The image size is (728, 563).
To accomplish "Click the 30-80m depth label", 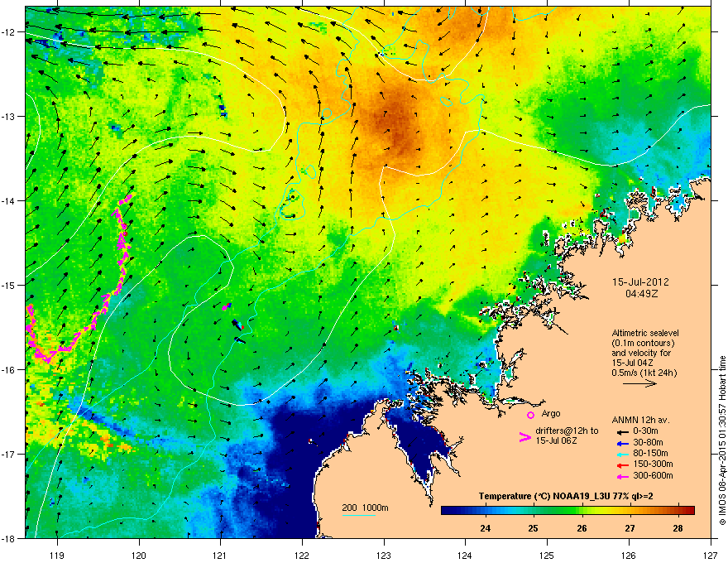I will click(x=648, y=442).
